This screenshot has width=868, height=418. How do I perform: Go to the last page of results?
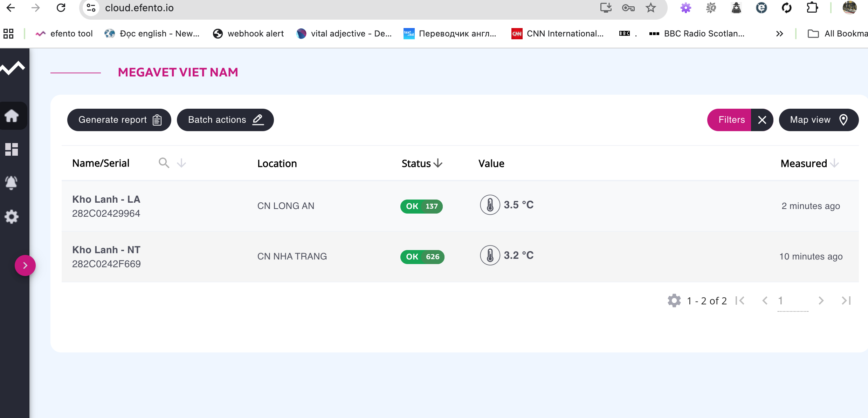pos(846,301)
